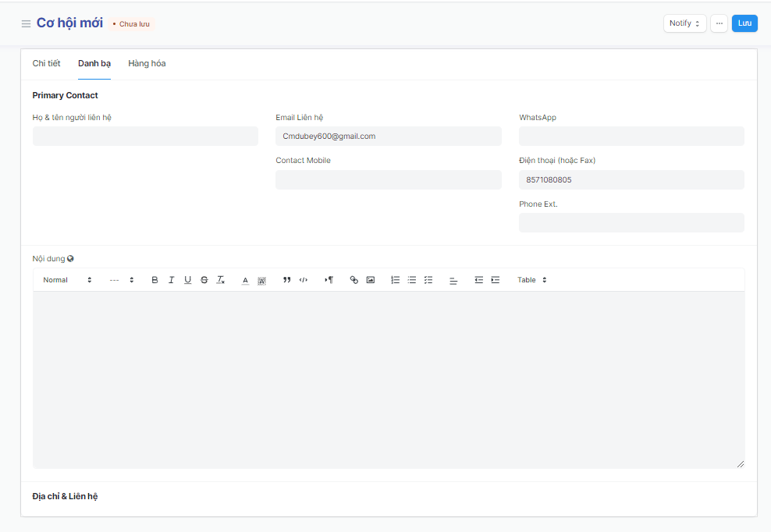Image resolution: width=771 pixels, height=532 pixels.
Task: Click the strikethrough text icon
Action: tap(204, 280)
